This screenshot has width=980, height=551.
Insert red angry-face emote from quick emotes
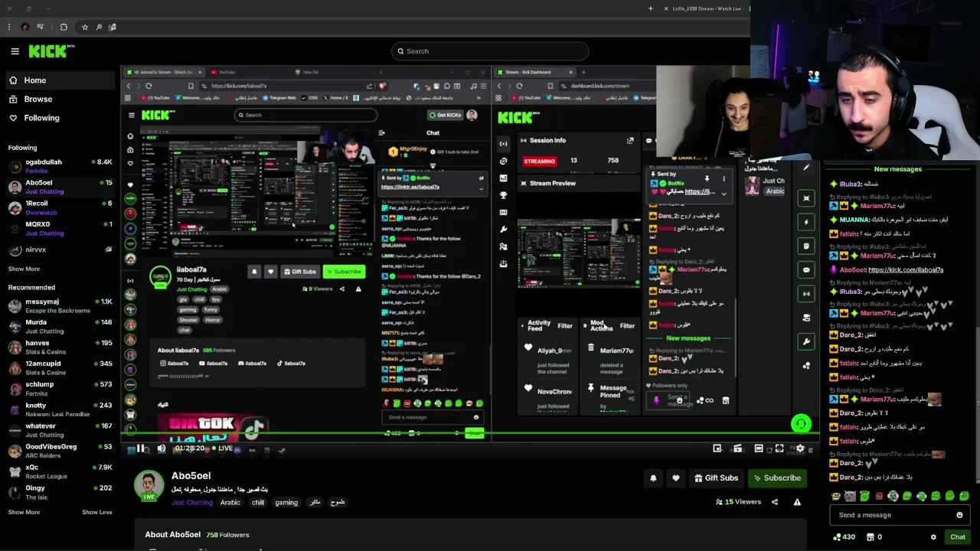[879, 497]
